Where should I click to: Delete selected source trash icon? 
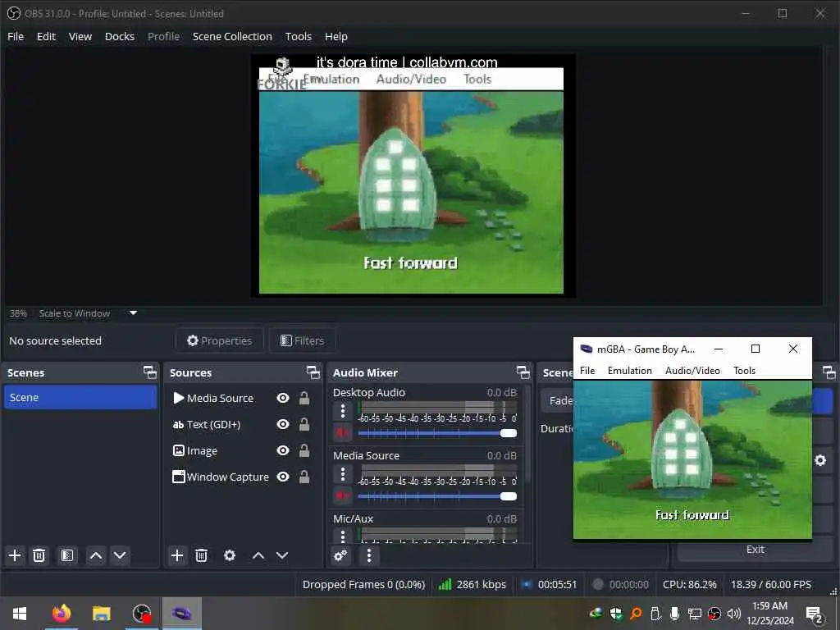202,555
